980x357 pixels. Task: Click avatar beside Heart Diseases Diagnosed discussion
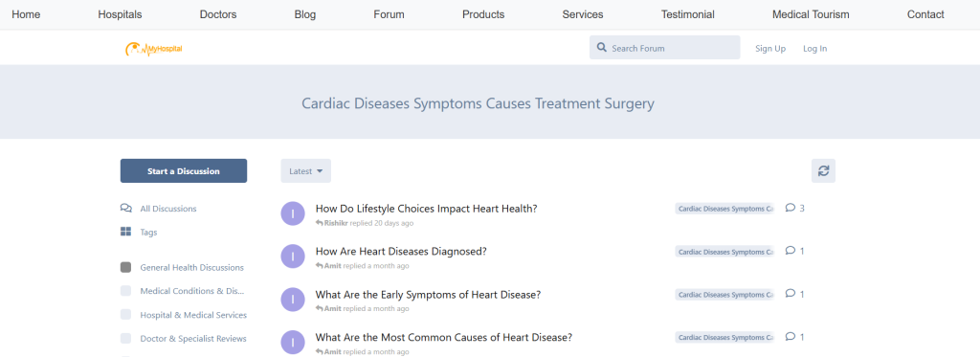coord(293,257)
